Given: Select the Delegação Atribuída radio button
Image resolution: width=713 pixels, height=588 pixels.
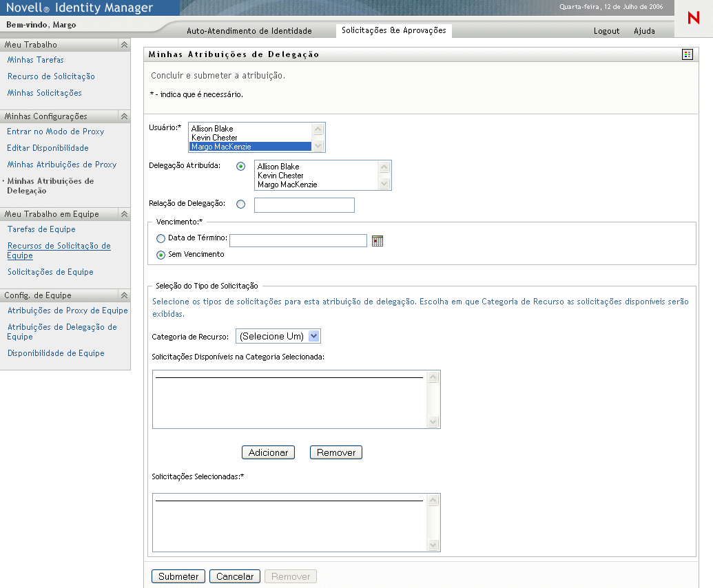Looking at the screenshot, I should click(x=240, y=166).
